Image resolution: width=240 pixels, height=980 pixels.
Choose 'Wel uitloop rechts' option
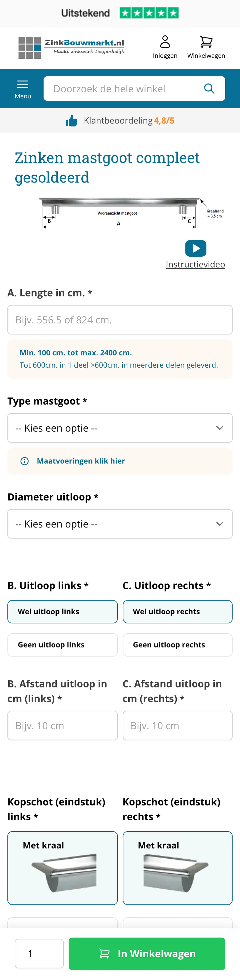[x=177, y=611]
